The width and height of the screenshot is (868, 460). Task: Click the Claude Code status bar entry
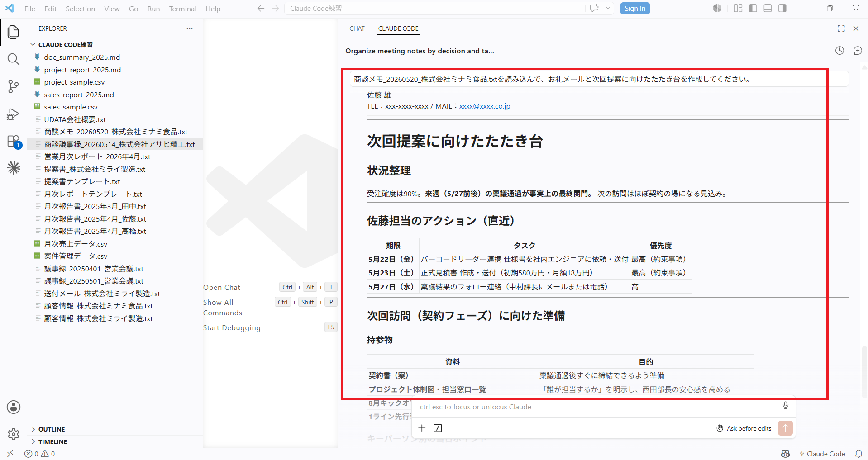(822, 454)
